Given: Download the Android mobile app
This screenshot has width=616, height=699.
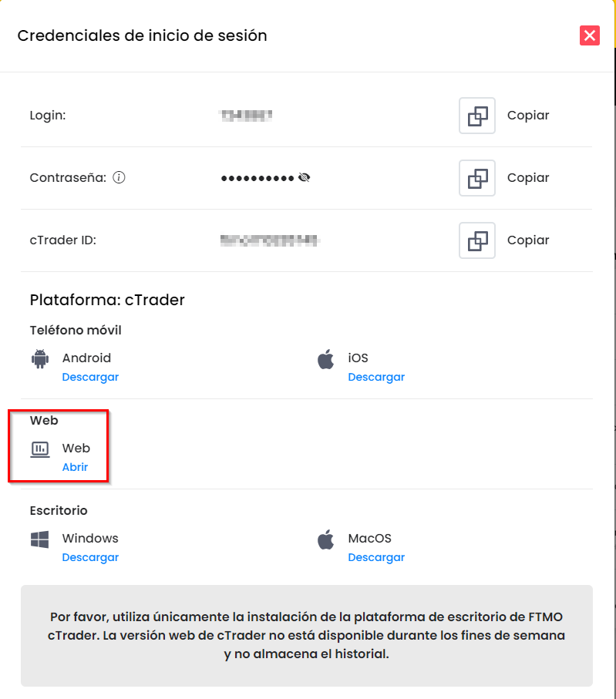Looking at the screenshot, I should [x=90, y=378].
